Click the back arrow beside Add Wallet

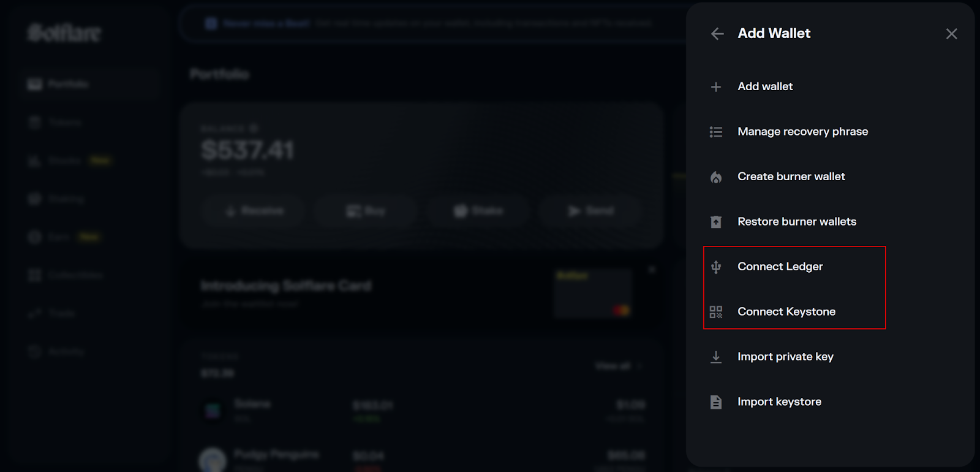tap(717, 34)
